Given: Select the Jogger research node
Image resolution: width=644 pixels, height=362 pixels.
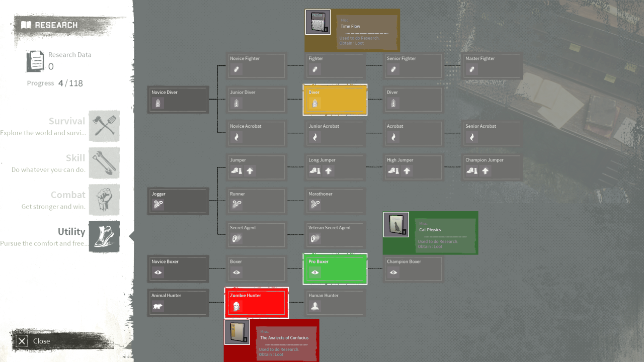Looking at the screenshot, I should tap(178, 201).
